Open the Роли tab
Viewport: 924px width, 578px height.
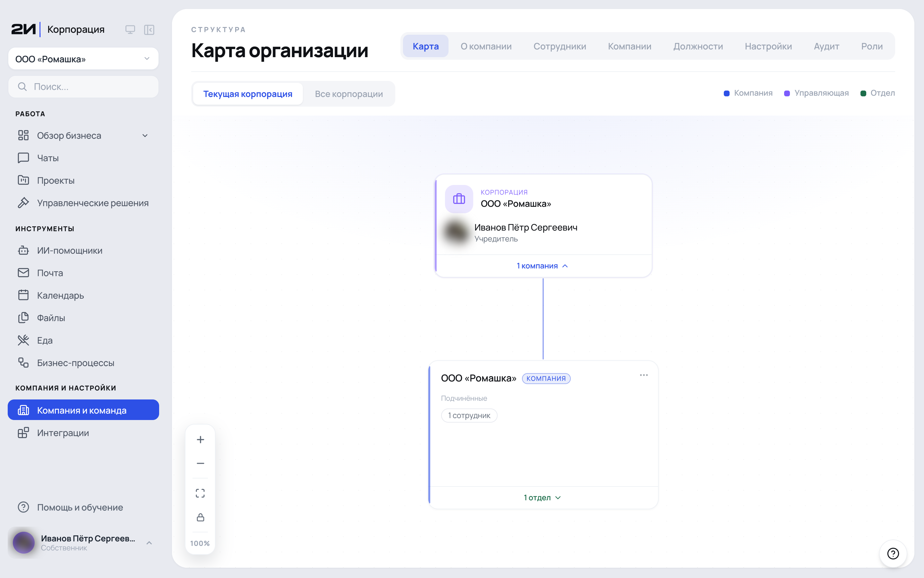[x=872, y=46]
